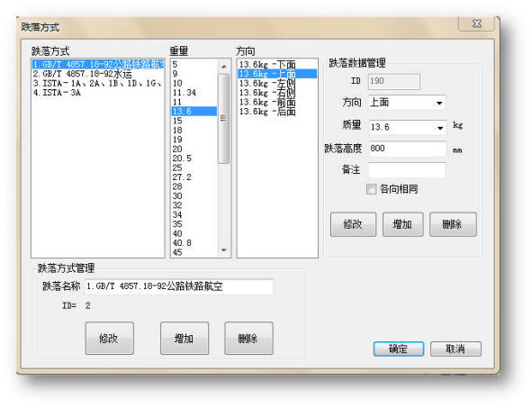Select weight 28 in 重量 list
The image size is (532, 408).
(x=194, y=186)
